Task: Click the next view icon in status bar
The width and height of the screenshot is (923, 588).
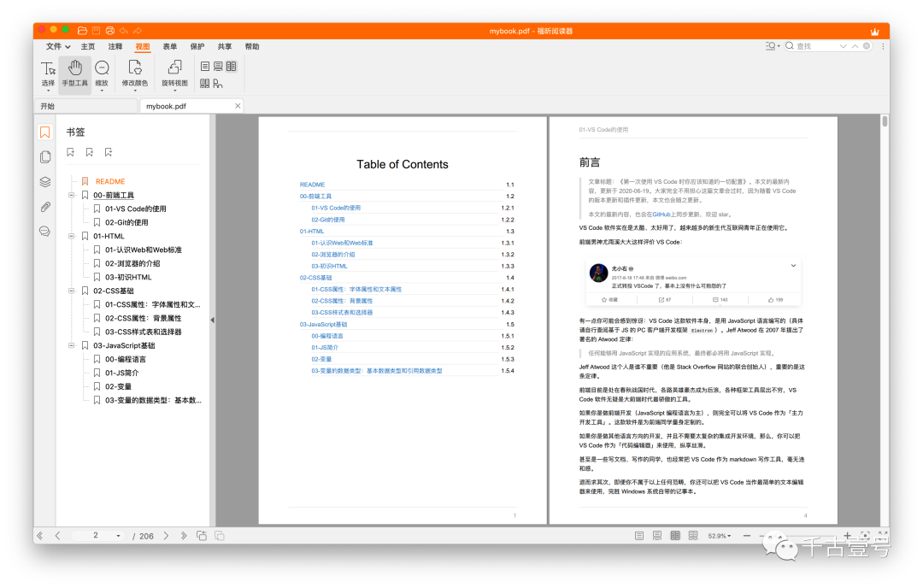Action: pos(220,536)
